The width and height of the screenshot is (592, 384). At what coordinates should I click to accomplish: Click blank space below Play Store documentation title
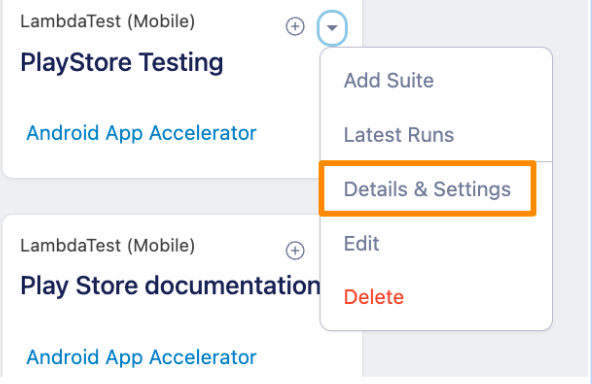coord(151,323)
